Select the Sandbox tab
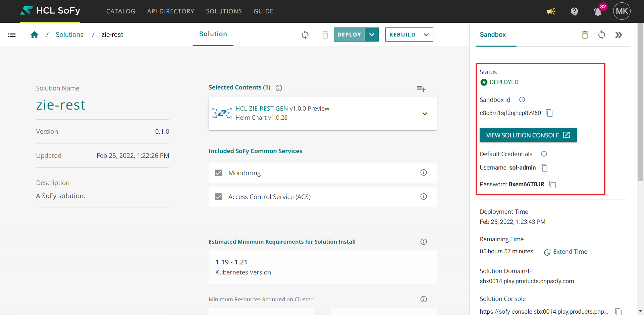This screenshot has height=315, width=644. [x=493, y=35]
